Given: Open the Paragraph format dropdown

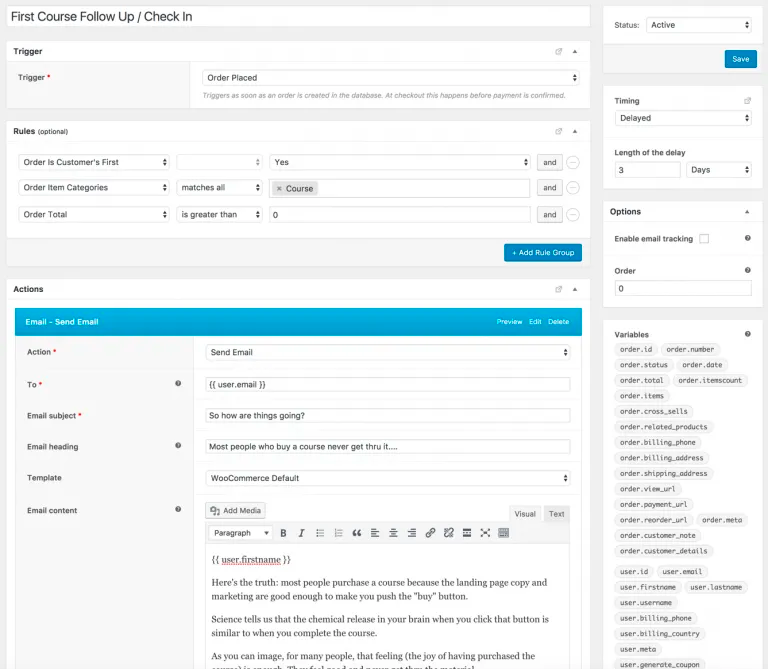Looking at the screenshot, I should click(x=240, y=533).
